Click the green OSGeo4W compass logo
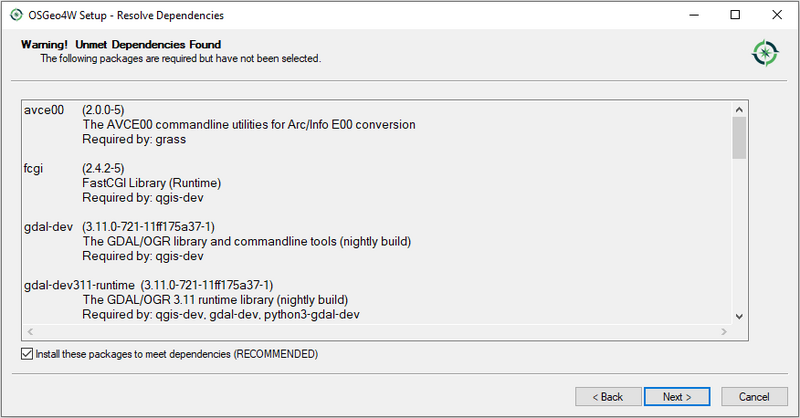This screenshot has width=800, height=418. point(765,53)
